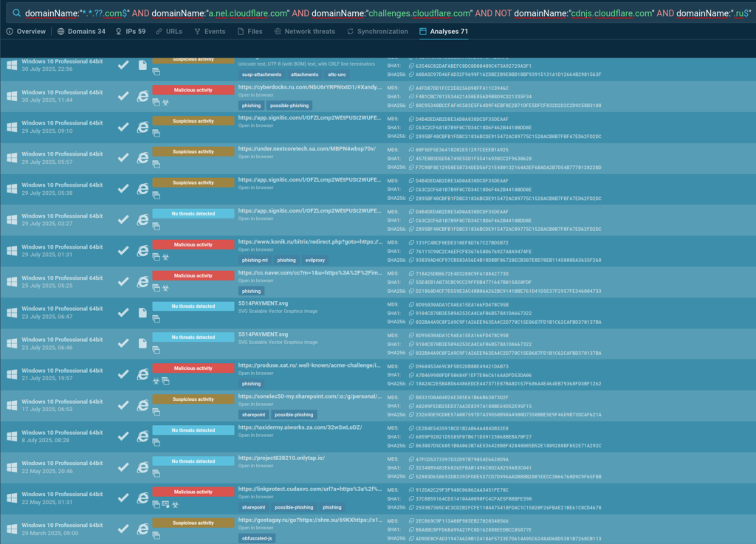The image size is (756, 544).
Task: Open the linkprotect.cudasvc.com analysis link
Action: (x=309, y=489)
